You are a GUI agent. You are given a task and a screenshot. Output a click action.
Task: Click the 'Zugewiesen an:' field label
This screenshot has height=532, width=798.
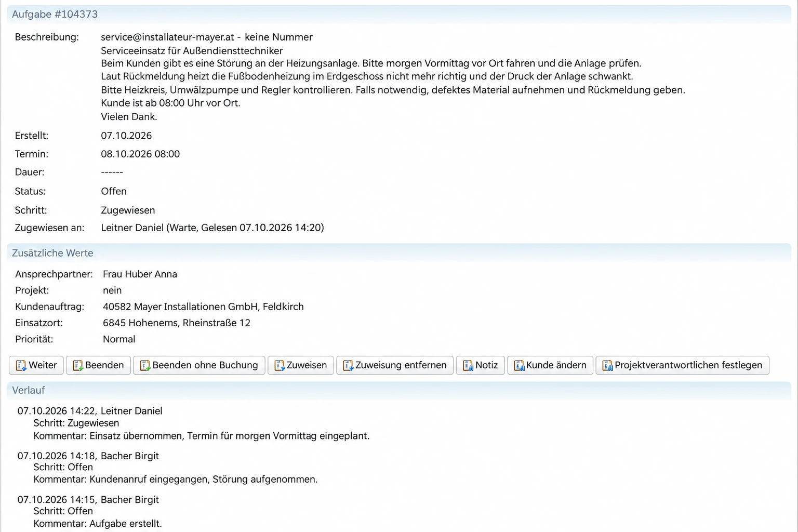pos(49,228)
